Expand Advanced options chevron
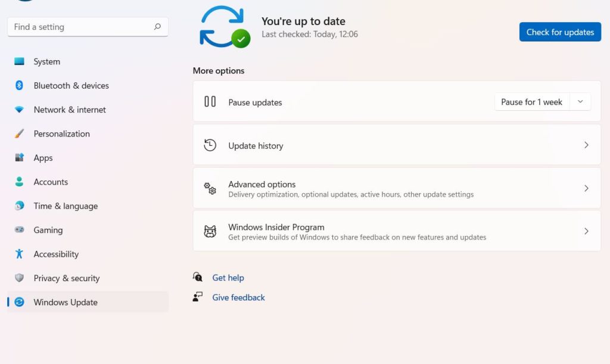Viewport: 610px width, 364px height. [x=586, y=188]
